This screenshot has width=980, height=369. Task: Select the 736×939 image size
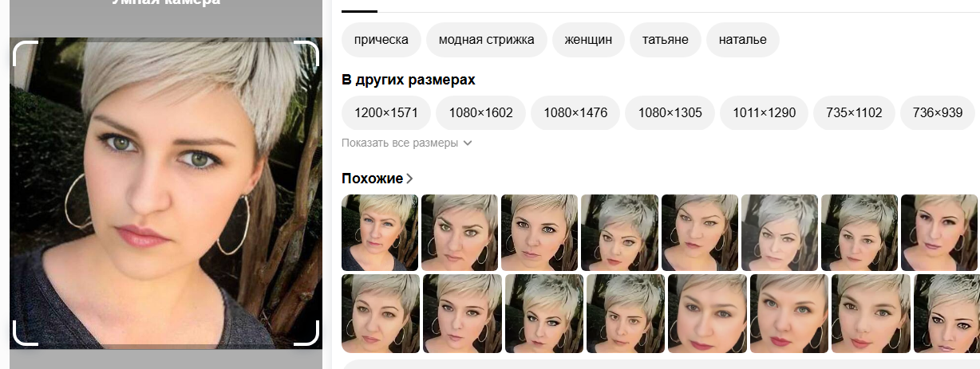click(938, 112)
